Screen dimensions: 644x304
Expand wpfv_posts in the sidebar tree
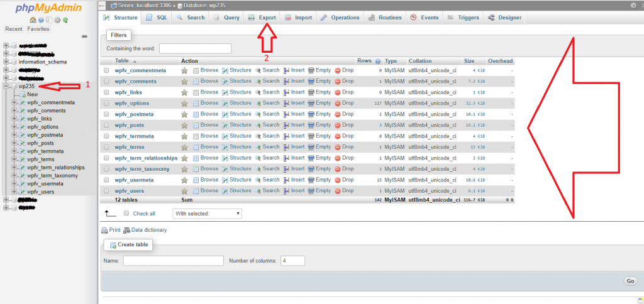click(14, 143)
